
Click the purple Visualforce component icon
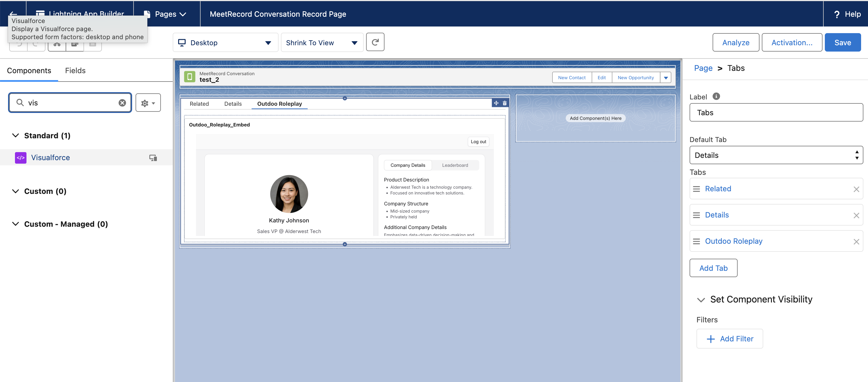[x=20, y=158]
